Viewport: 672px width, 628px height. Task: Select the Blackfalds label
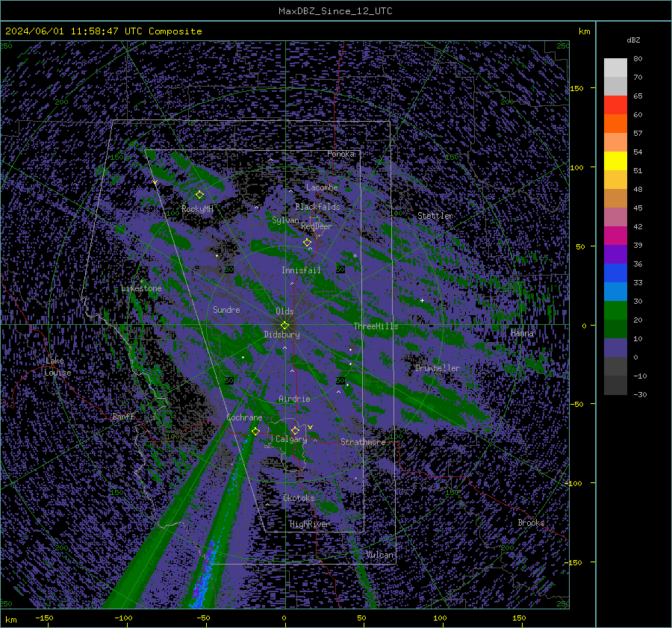317,207
